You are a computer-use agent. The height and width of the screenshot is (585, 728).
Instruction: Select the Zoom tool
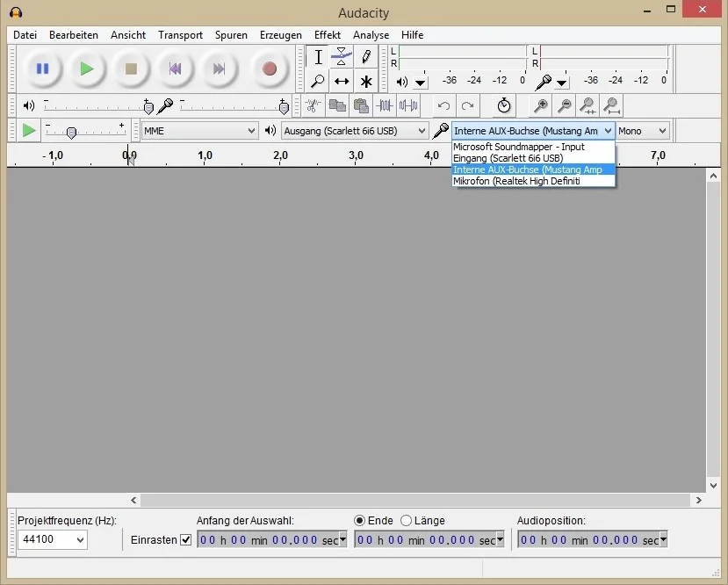pyautogui.click(x=317, y=81)
